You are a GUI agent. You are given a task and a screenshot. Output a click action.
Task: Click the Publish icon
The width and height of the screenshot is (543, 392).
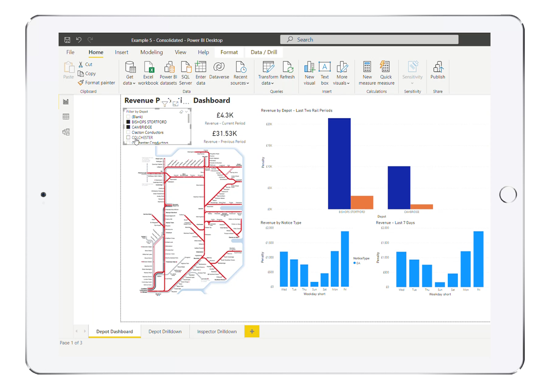(x=438, y=68)
